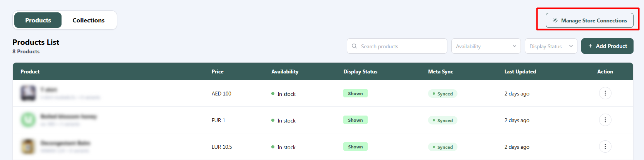Screen dimensions: 644x160
Task: Open actions menu for EUR 1 product
Action: (605, 120)
